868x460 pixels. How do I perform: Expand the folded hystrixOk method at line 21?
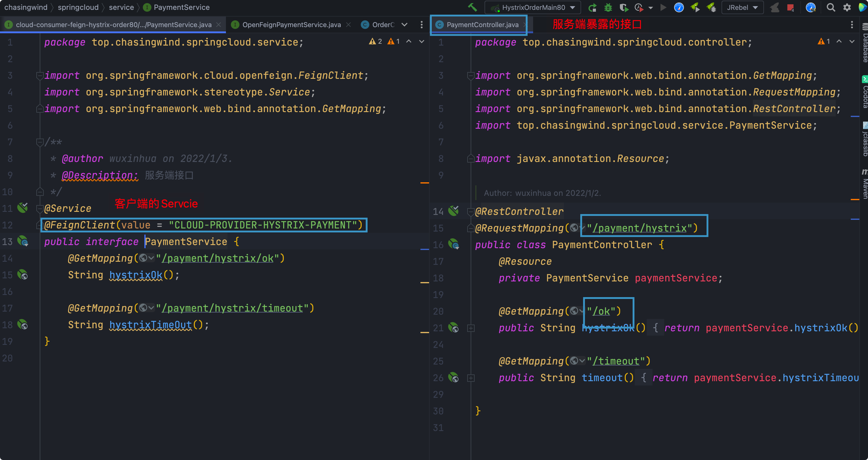[471, 328]
